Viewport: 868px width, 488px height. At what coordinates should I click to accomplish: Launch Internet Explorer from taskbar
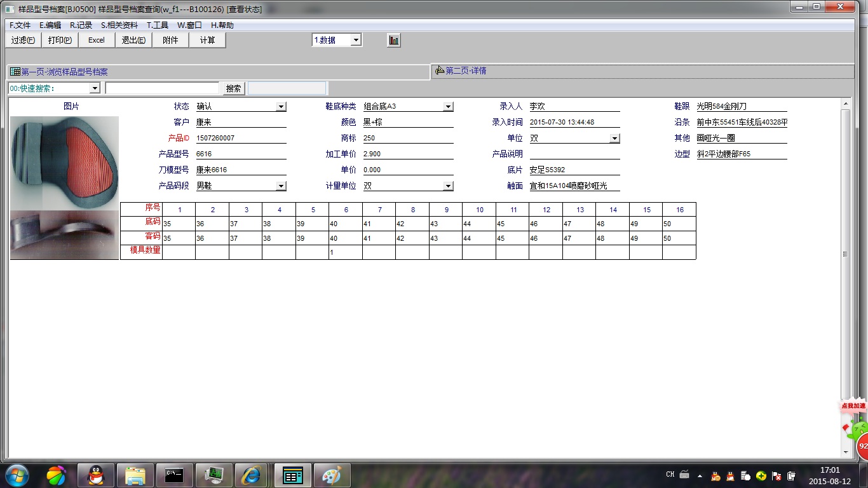click(253, 475)
